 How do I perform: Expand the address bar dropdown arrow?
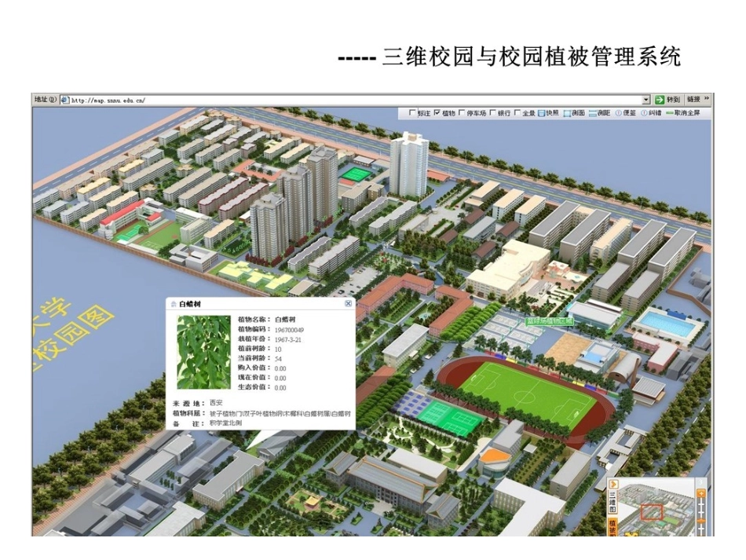coord(645,100)
